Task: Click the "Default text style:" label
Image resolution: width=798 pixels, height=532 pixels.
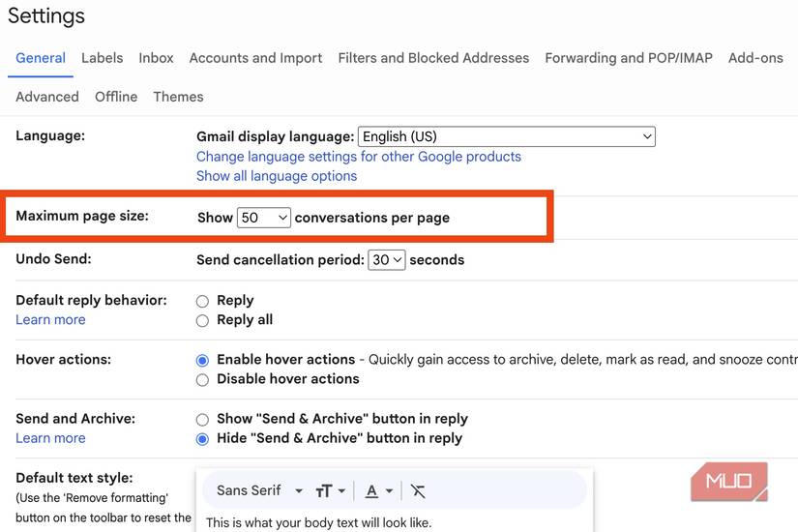Action: (x=74, y=478)
